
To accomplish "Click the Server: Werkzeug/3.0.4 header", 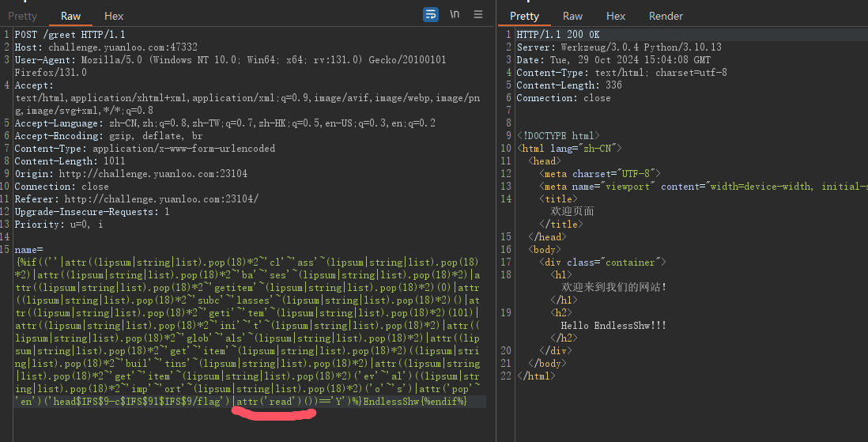I will pyautogui.click(x=619, y=47).
